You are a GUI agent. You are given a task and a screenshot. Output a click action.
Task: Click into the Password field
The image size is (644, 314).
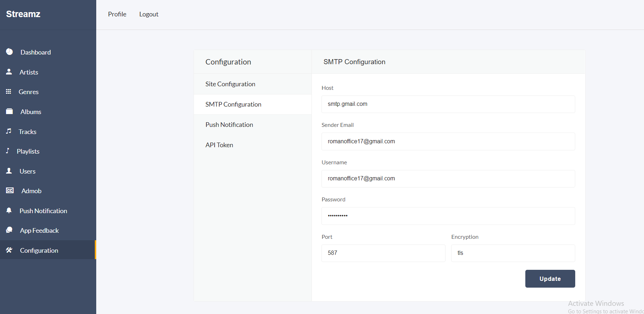point(448,216)
